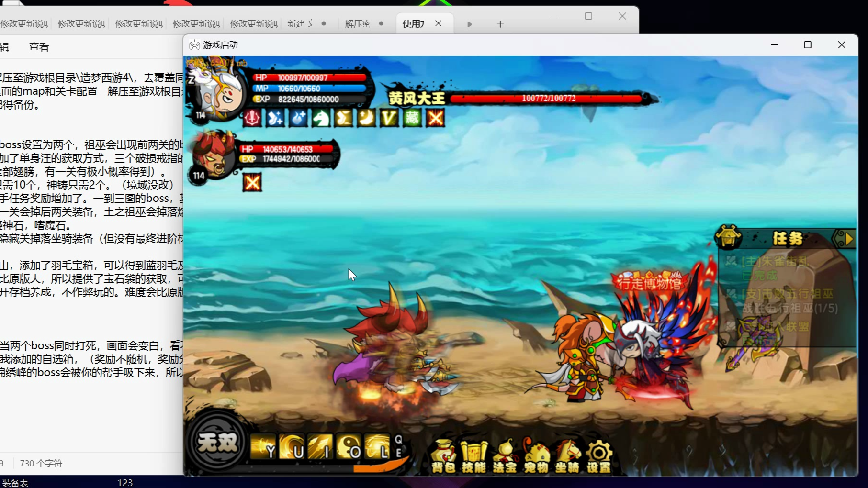Minimize the 游戏启动 game window
This screenshot has height=488, width=868.
click(775, 45)
